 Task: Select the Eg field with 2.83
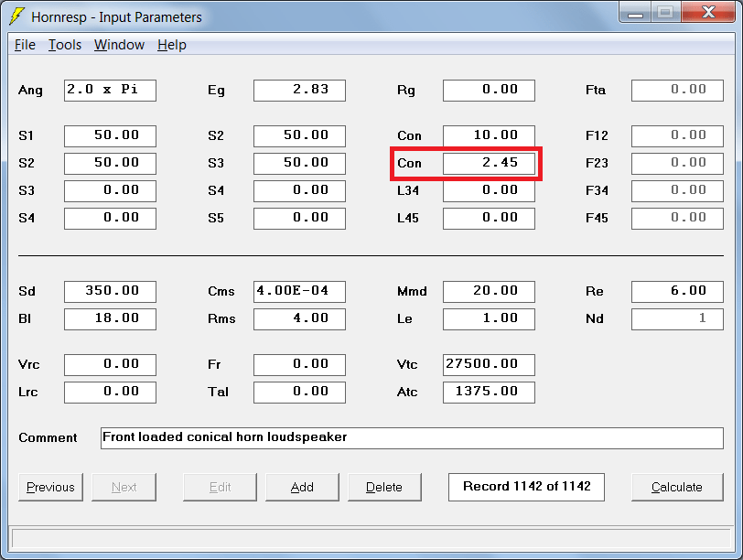299,90
